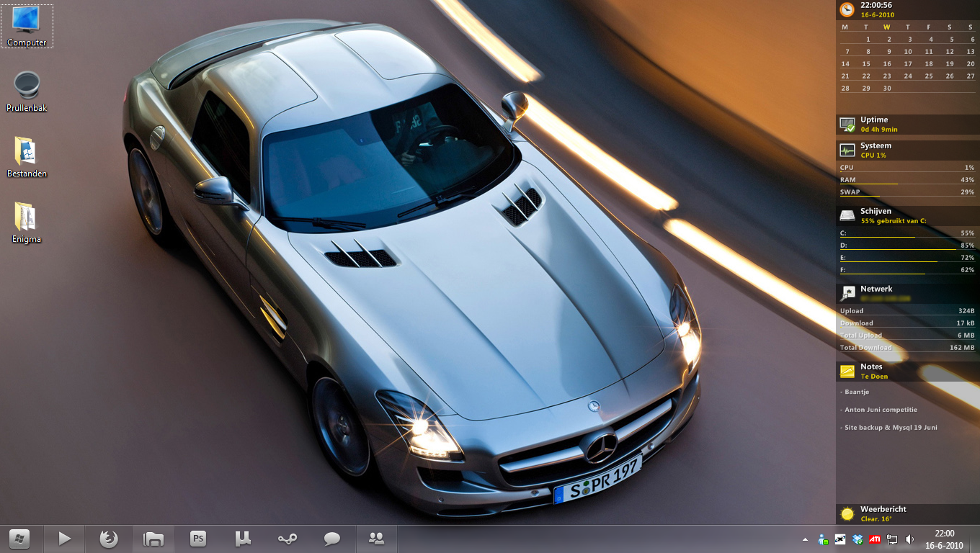Click the Upload 324B row

pos(907,311)
